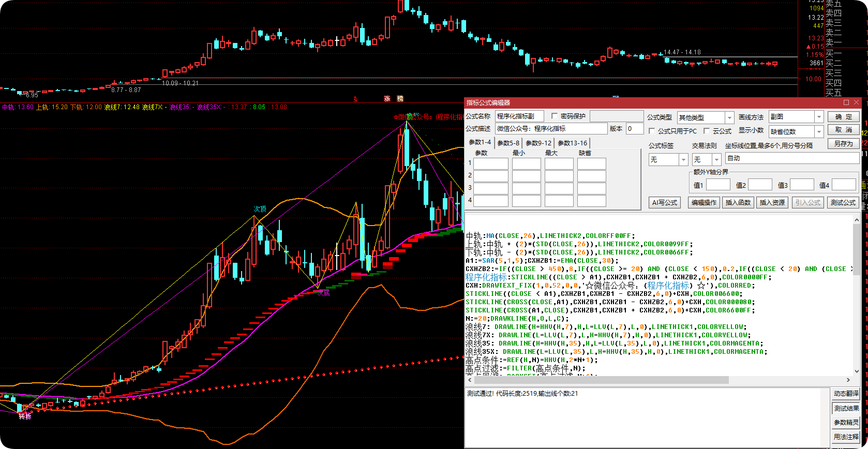Open the 参数9-12 tab
Viewport: 868px width, 449px height.
[x=538, y=143]
